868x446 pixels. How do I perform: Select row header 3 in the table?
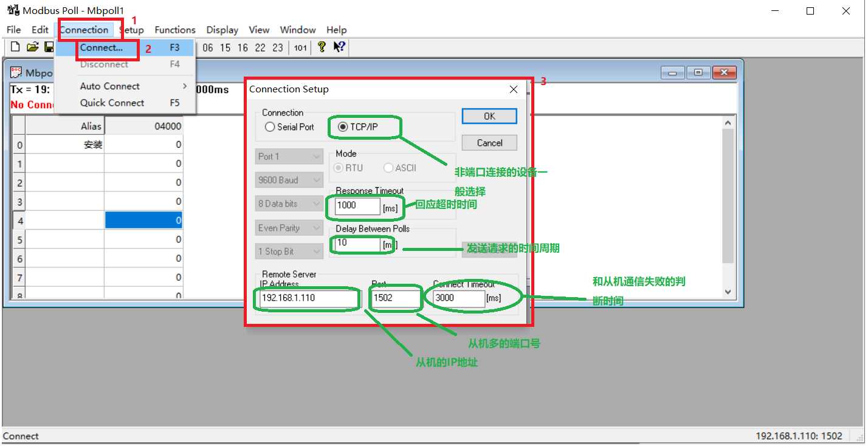click(19, 201)
